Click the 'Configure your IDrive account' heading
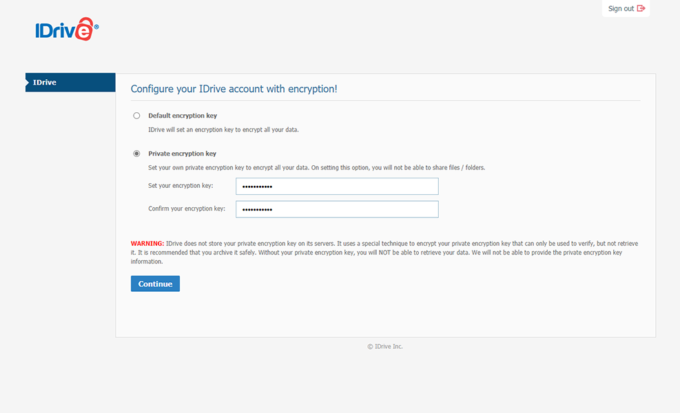680x413 pixels. [234, 89]
